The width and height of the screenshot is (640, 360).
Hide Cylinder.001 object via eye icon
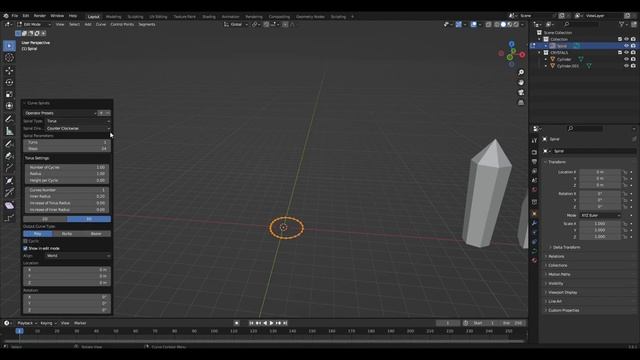point(626,66)
